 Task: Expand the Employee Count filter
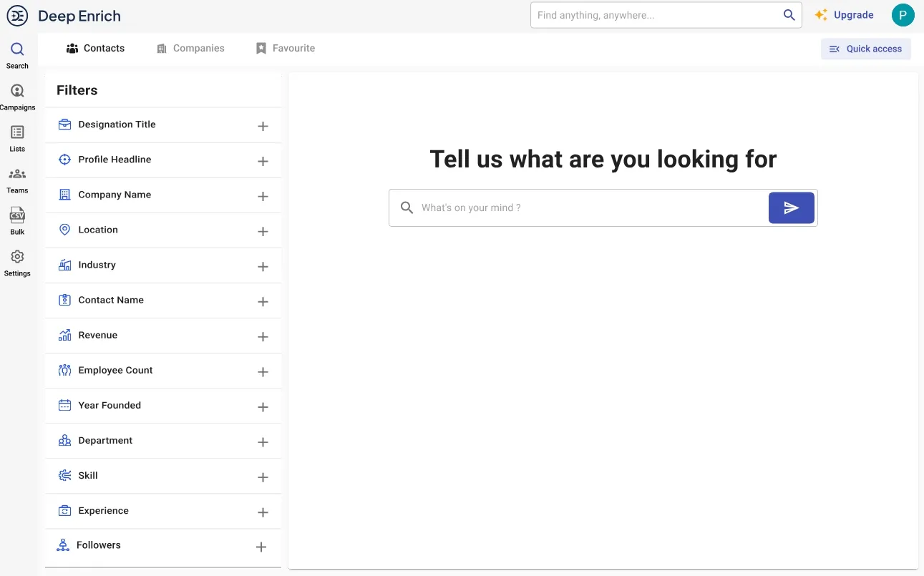(x=263, y=371)
